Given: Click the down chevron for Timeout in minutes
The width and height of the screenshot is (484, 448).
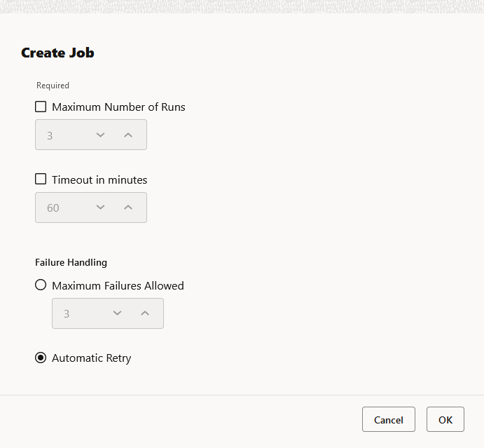Looking at the screenshot, I should pyautogui.click(x=100, y=208).
